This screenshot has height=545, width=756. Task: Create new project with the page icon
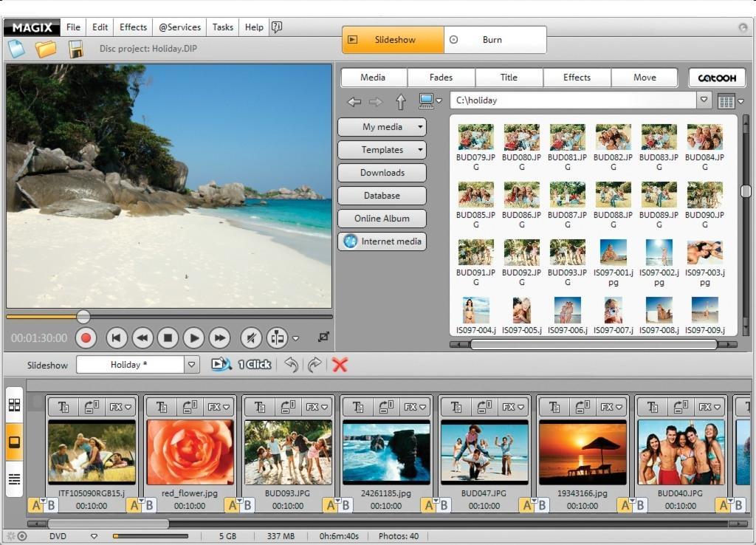(x=16, y=49)
